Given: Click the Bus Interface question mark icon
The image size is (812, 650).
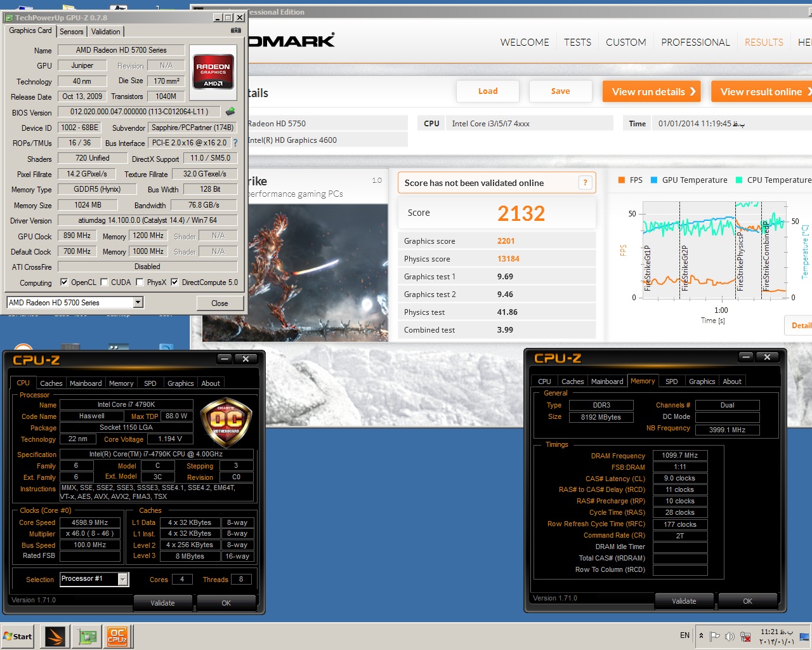Looking at the screenshot, I should coord(235,143).
